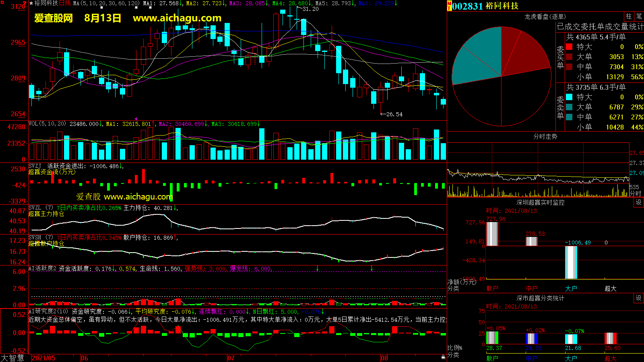Click the VOL(5,10,20) indicator label
Image resolution: width=644 pixels, height=362 pixels.
coord(47,124)
